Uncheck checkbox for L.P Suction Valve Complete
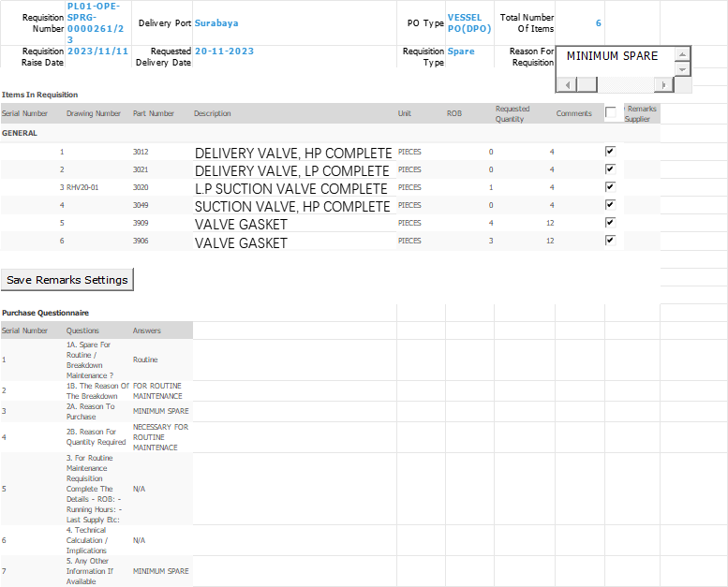This screenshot has height=587, width=728. [x=610, y=186]
